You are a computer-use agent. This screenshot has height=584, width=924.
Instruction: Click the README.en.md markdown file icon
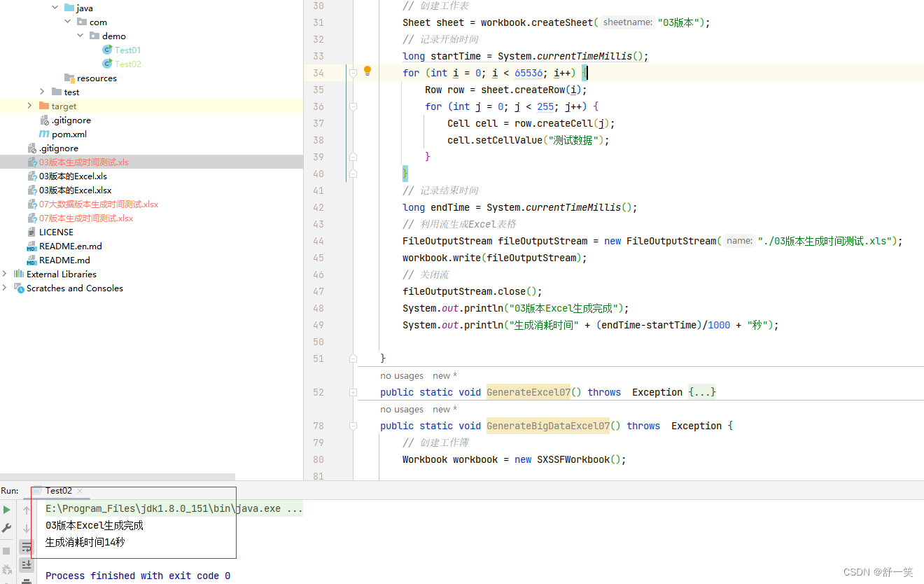[31, 246]
